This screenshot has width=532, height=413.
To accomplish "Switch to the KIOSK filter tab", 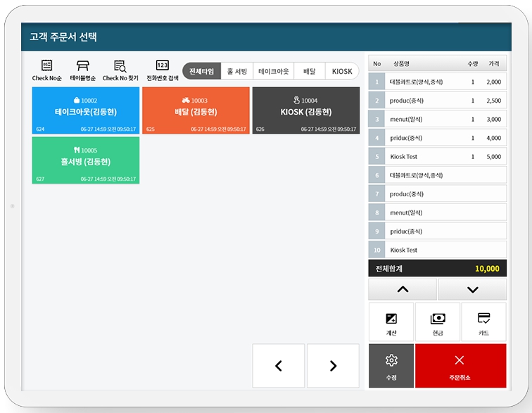I will 342,71.
